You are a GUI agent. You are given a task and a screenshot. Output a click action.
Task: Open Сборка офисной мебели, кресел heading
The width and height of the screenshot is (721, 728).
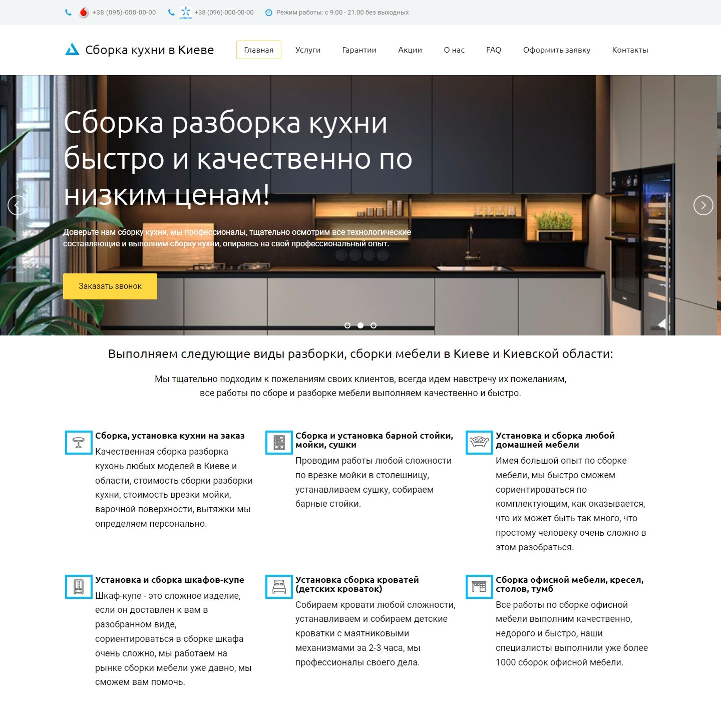click(x=570, y=584)
